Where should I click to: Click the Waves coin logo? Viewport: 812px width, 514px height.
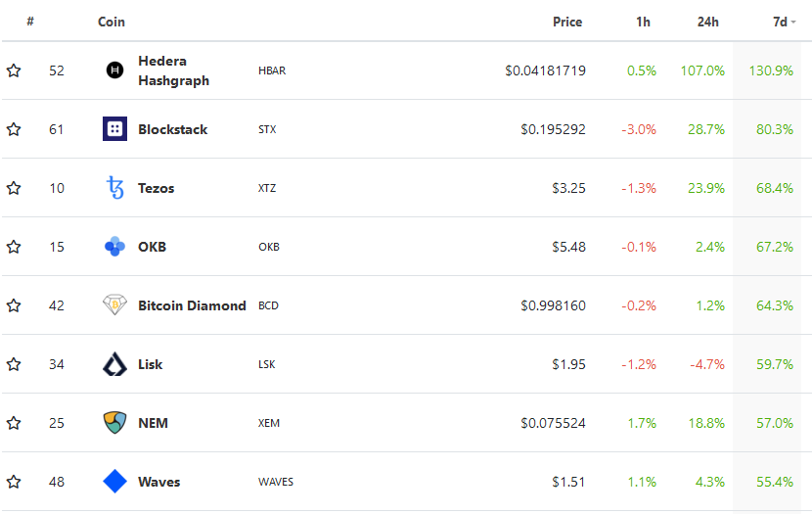[x=114, y=482]
